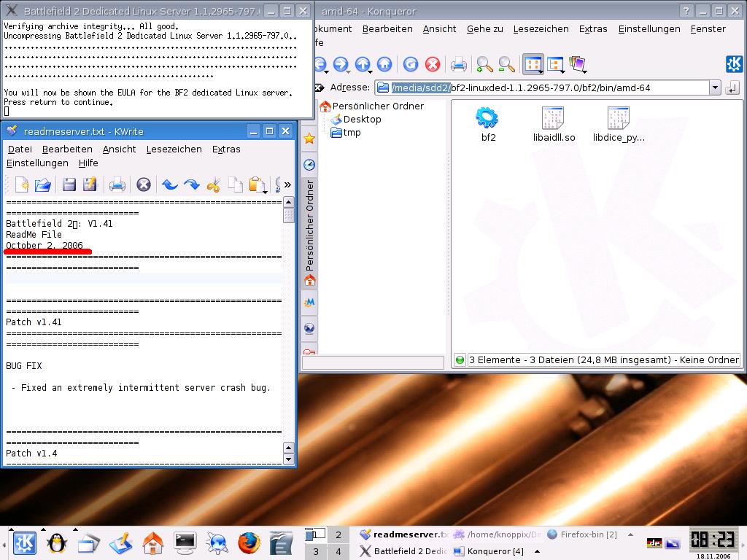Open KWrite Lesezeichen menu
747x560 pixels.
(x=174, y=149)
